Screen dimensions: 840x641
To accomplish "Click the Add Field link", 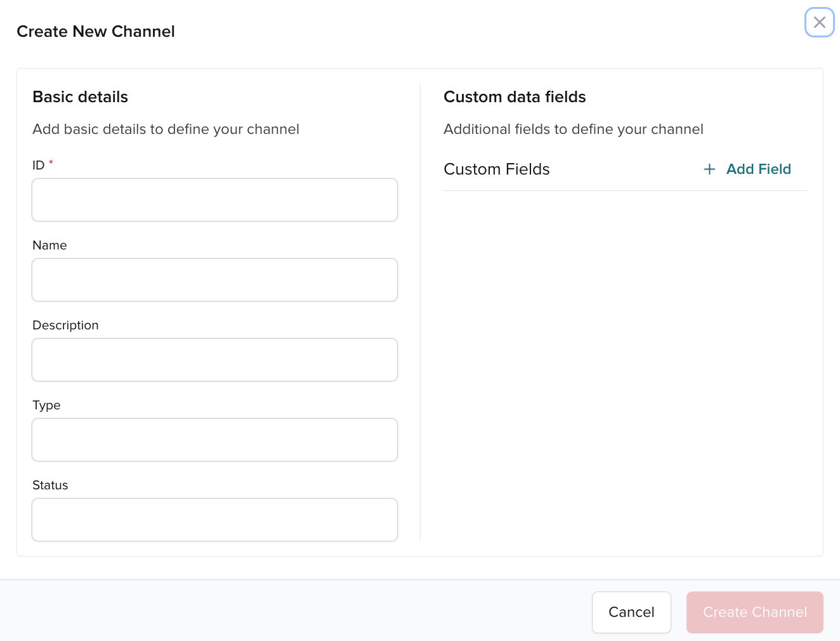I will tap(759, 169).
